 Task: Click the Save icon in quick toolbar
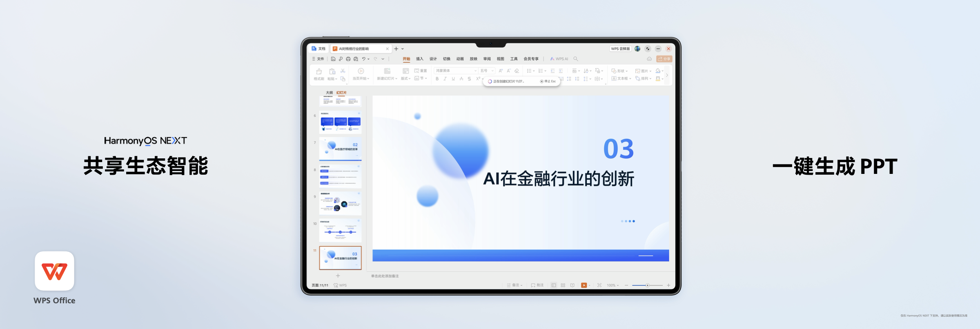333,59
